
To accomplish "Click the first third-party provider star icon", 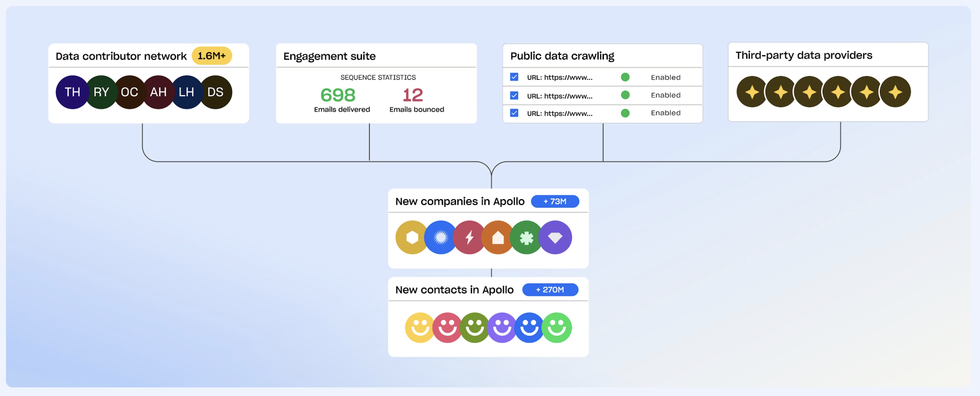I will 752,92.
